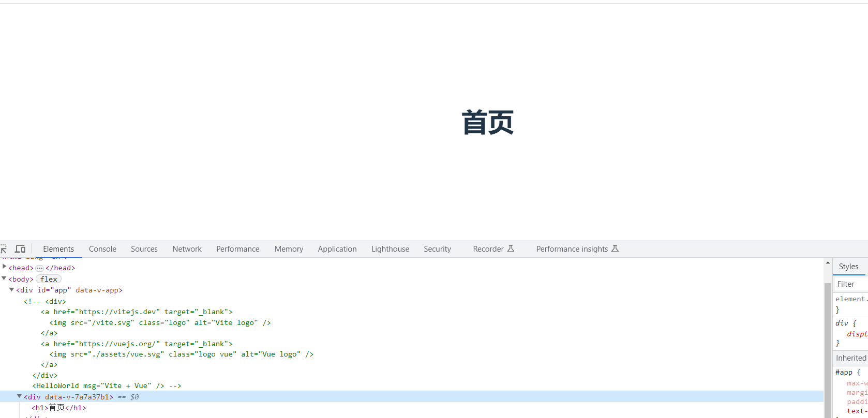Select the Styles pane tab

(848, 267)
